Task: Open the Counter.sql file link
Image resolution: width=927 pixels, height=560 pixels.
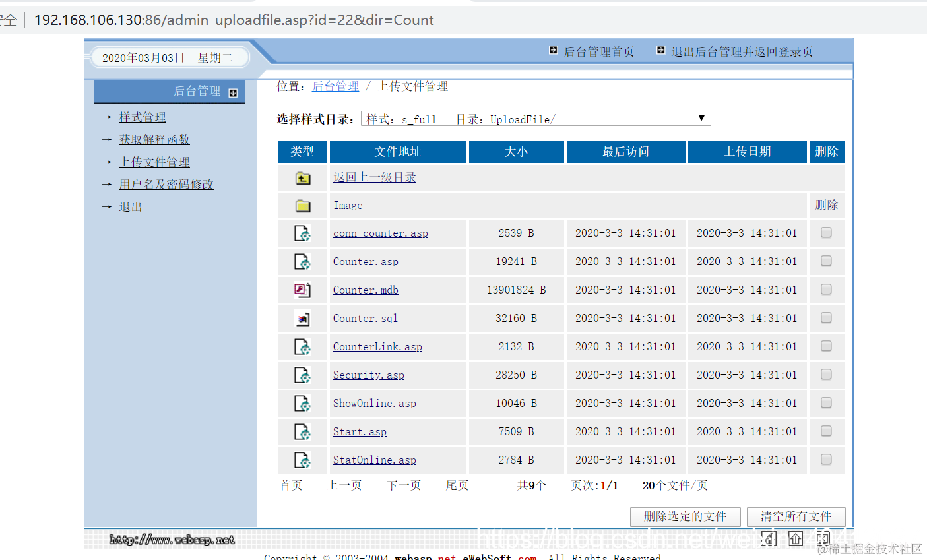Action: tap(366, 319)
